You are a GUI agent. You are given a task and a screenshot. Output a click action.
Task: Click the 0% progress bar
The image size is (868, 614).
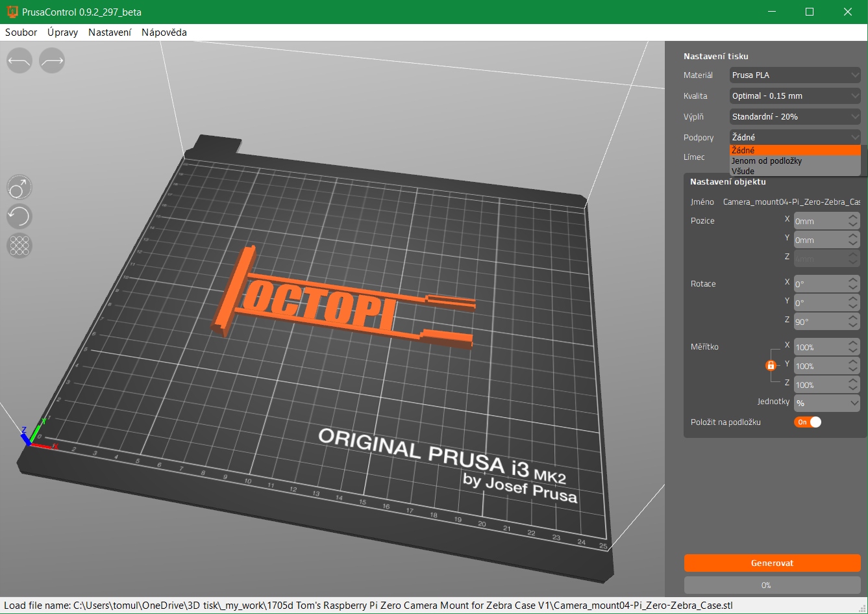(772, 585)
